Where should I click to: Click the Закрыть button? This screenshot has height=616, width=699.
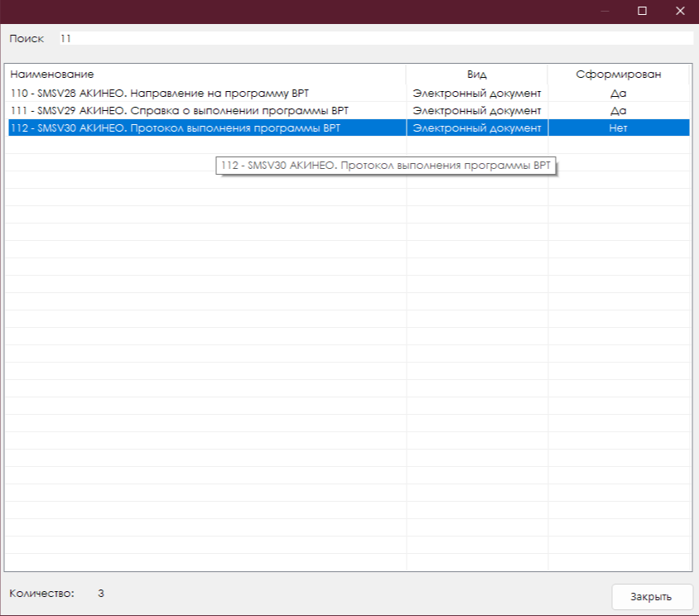(651, 596)
